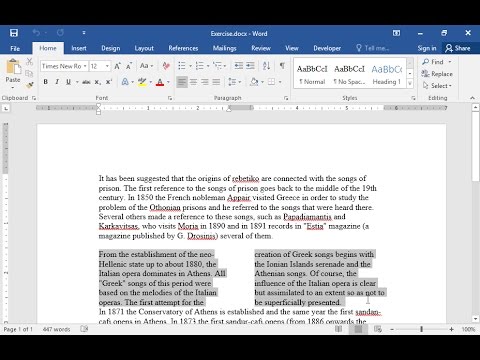
Task: Click the Clear All Formatting icon
Action: 166,66
